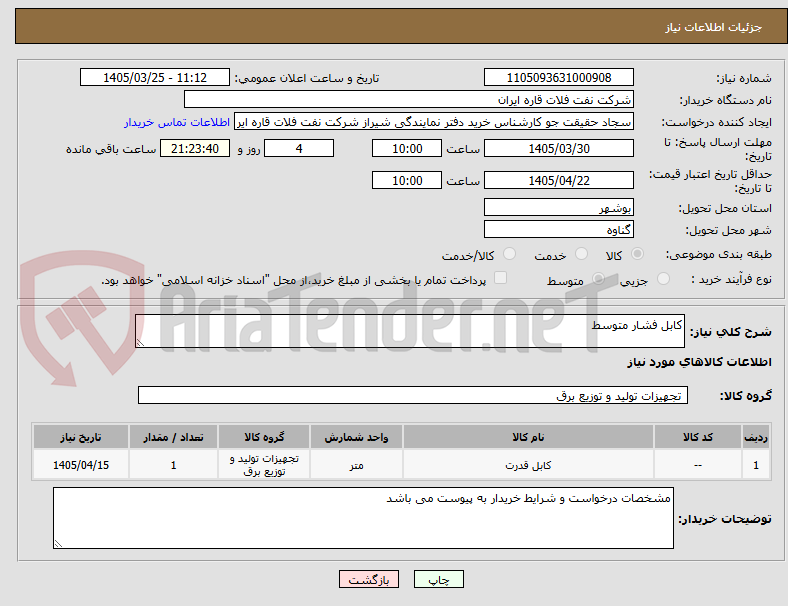788x606 pixels.
Task: Click the price validity time 10:00 field
Action: pyautogui.click(x=407, y=180)
